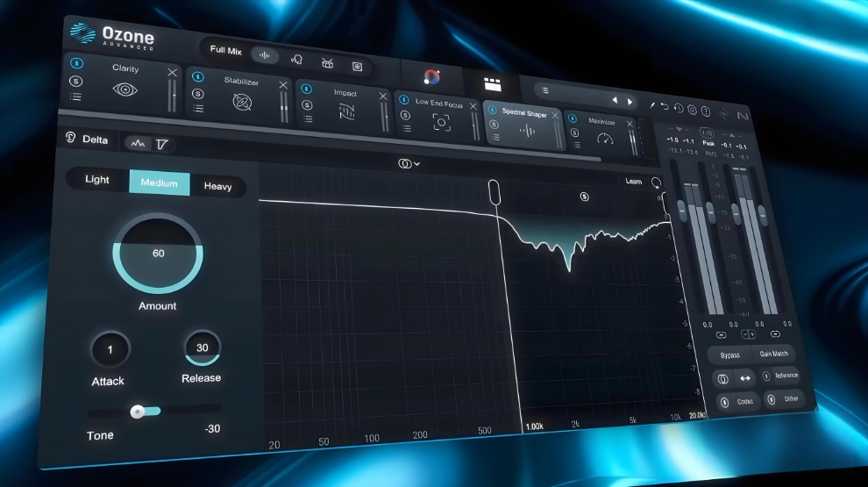This screenshot has height=487, width=868.
Task: Select the Light mode tab
Action: (96, 180)
